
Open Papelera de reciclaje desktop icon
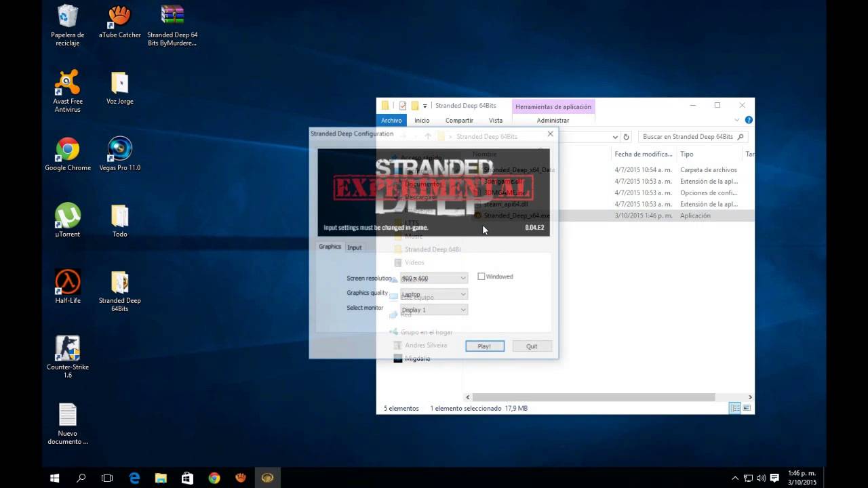coord(68,26)
